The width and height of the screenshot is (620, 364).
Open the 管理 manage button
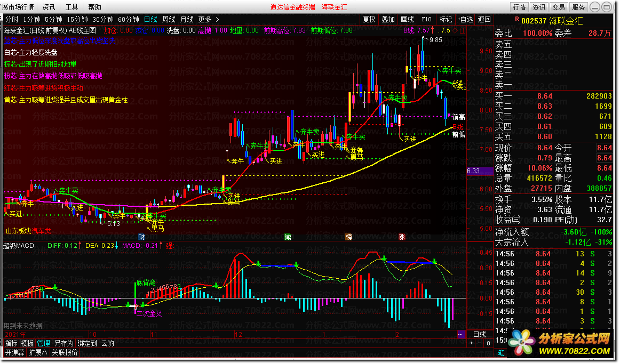(x=44, y=343)
